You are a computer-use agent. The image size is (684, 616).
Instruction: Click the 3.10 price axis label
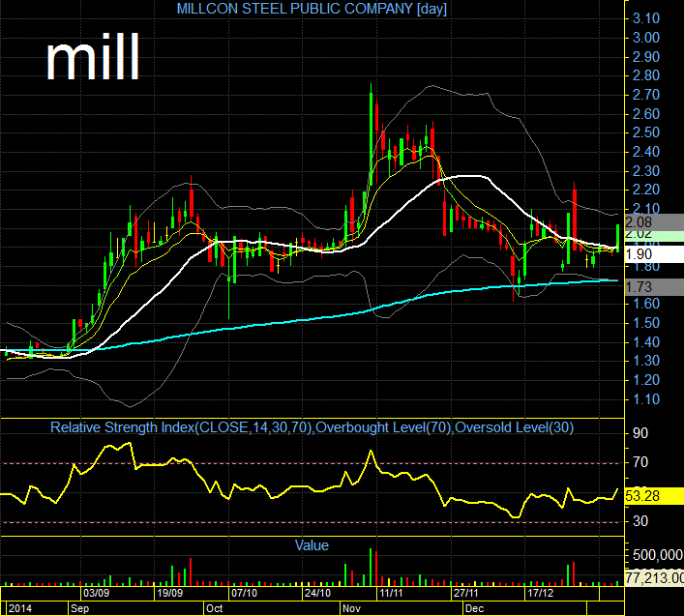[646, 18]
